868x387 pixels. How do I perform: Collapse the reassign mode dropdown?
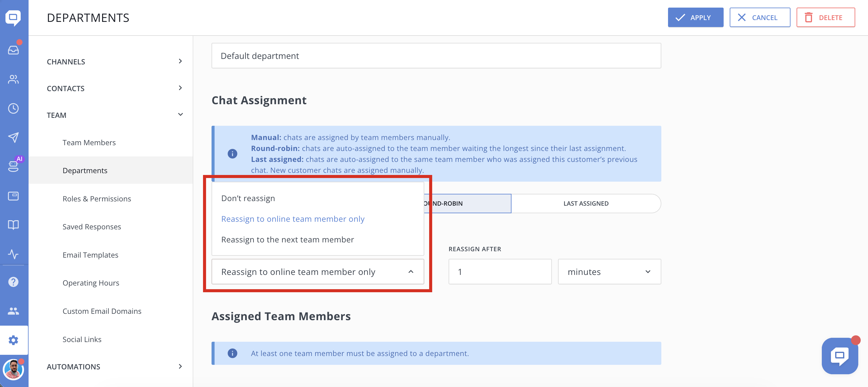[411, 272]
